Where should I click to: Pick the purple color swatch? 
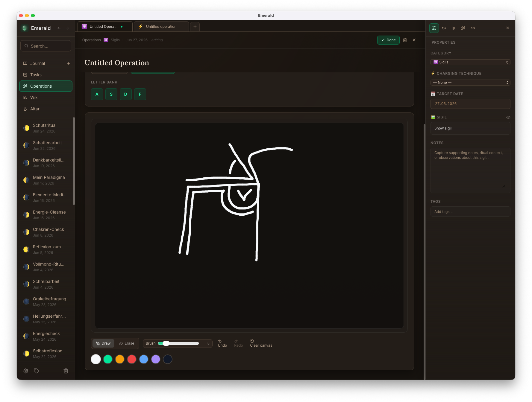pyautogui.click(x=156, y=359)
